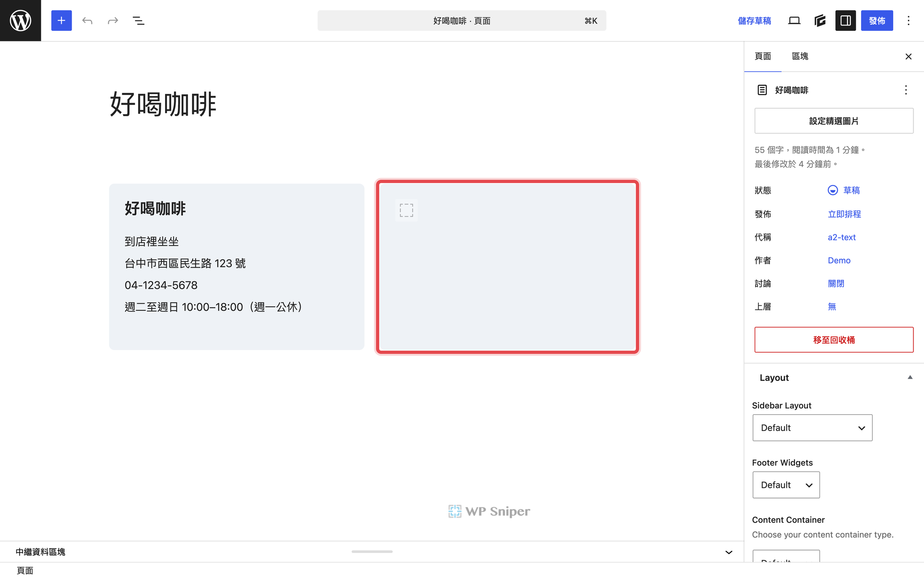Click the WordPress logo to exit editor
924x578 pixels.
pyautogui.click(x=20, y=20)
